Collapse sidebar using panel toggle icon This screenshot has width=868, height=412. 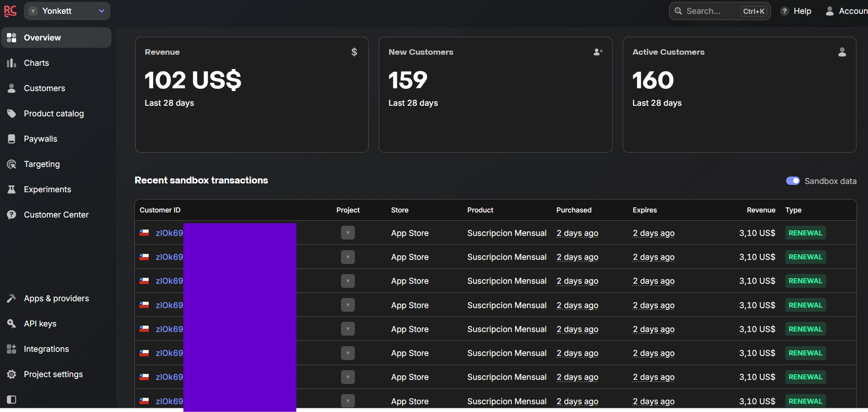point(12,400)
